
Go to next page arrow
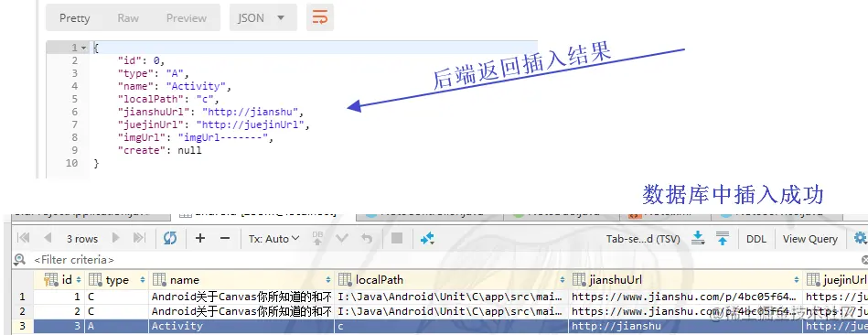coord(115,238)
